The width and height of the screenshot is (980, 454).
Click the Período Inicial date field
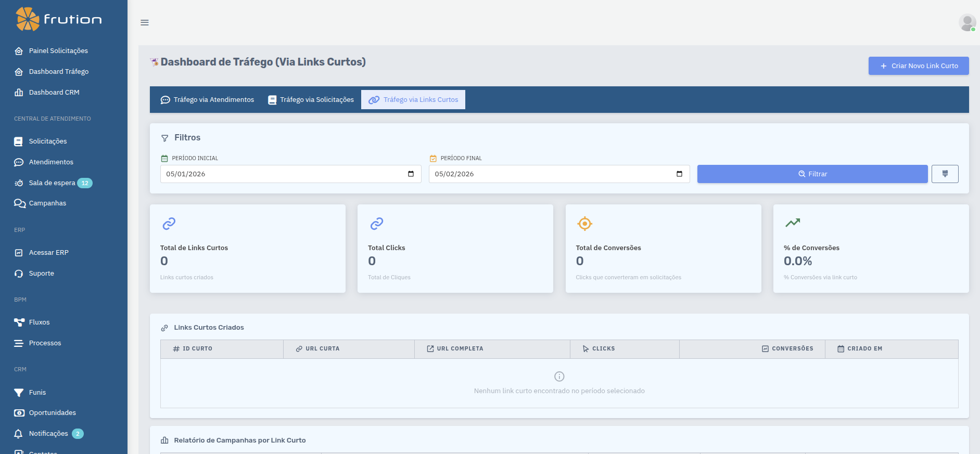tap(281, 174)
